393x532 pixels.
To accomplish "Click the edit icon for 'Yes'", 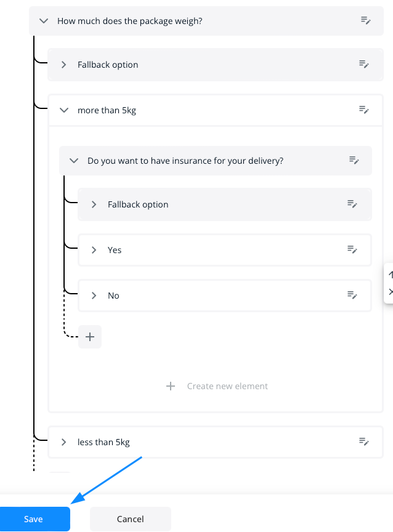I will click(x=352, y=249).
